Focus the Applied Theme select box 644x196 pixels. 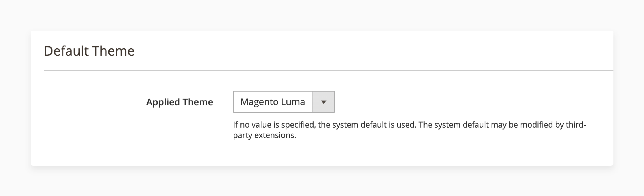[x=284, y=102]
